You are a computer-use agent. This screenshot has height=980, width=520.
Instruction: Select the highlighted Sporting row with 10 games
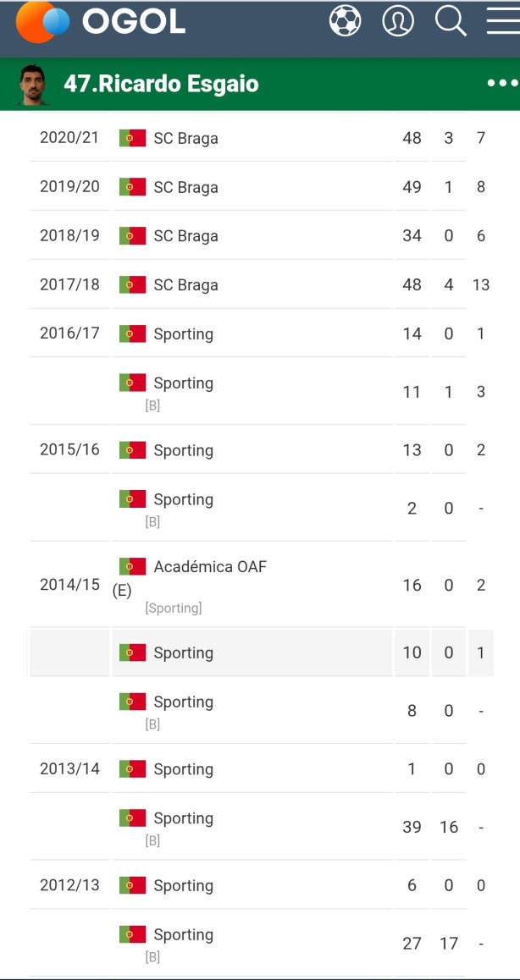(262, 652)
